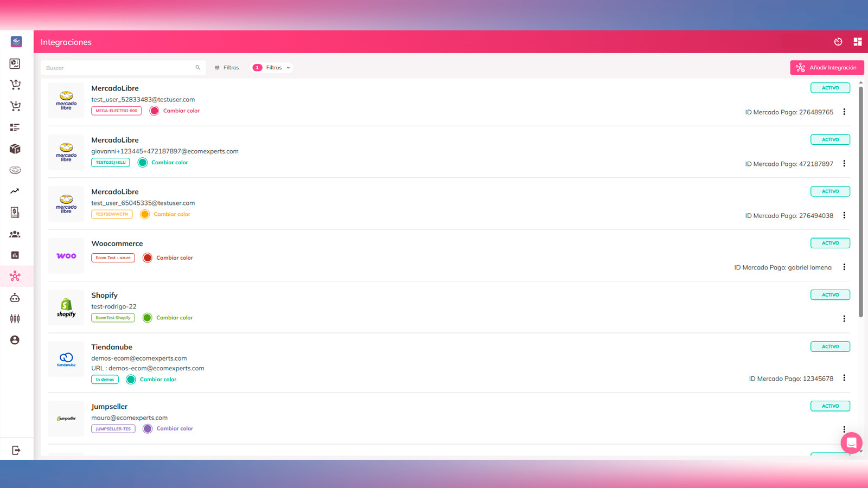The image size is (868, 488).
Task: Open the cart with upward arrow icon
Action: point(15,85)
